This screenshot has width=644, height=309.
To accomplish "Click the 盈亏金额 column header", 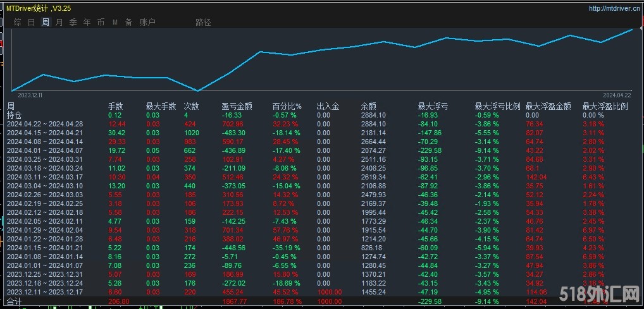I will coord(237,106).
